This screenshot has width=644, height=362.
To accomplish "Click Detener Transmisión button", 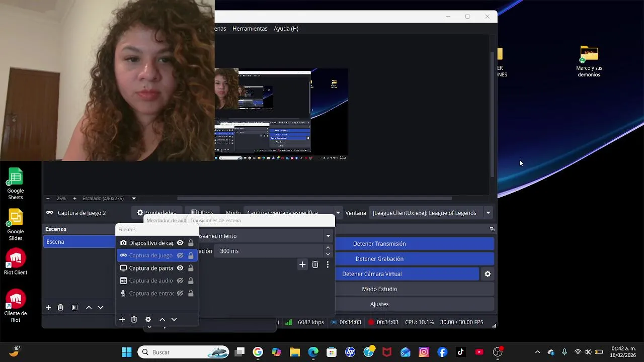I will [x=415, y=244].
